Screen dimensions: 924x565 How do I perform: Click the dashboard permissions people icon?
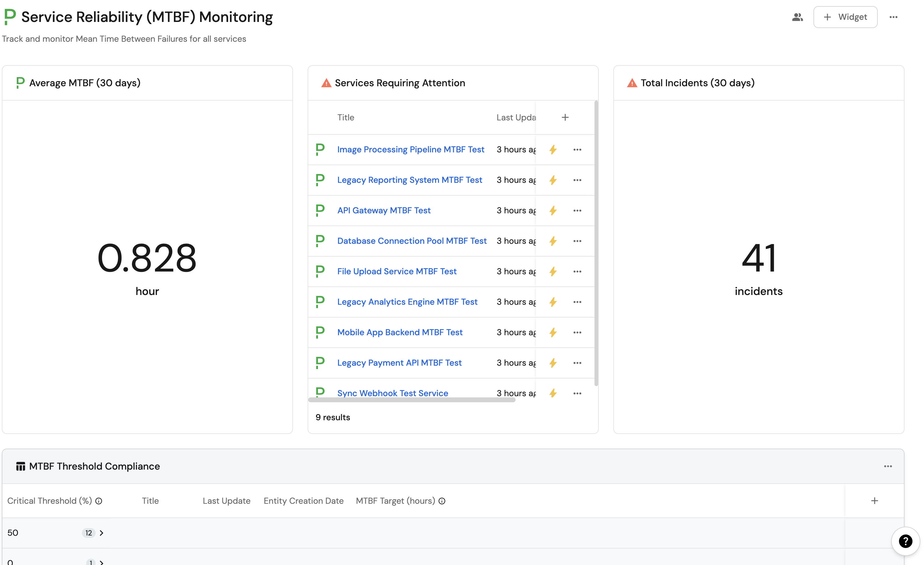tap(797, 17)
